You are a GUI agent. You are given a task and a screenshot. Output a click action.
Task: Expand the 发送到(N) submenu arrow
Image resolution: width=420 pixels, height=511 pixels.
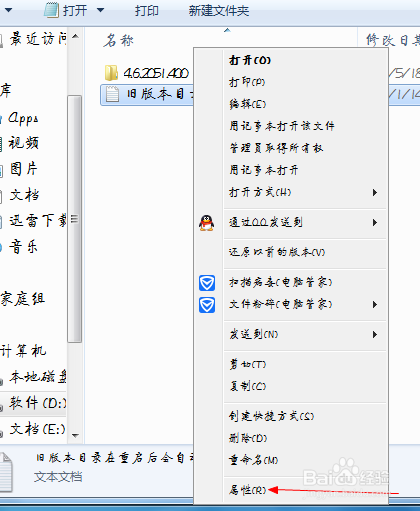pyautogui.click(x=375, y=335)
